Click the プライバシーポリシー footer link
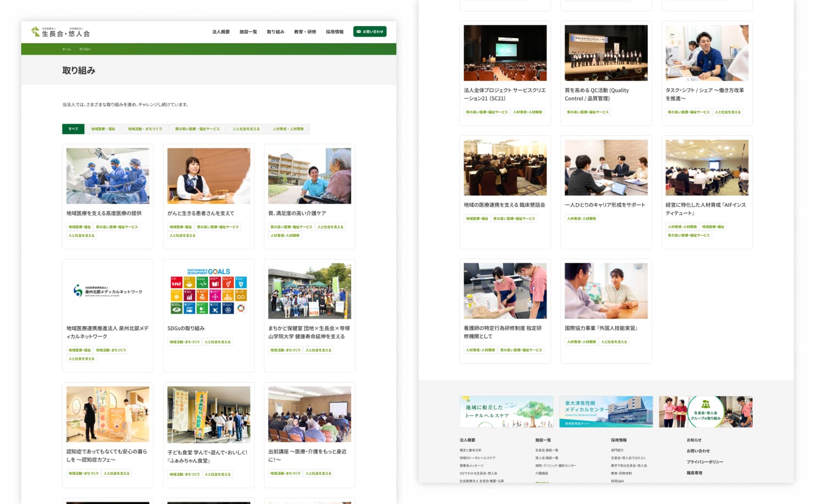 pos(705,462)
